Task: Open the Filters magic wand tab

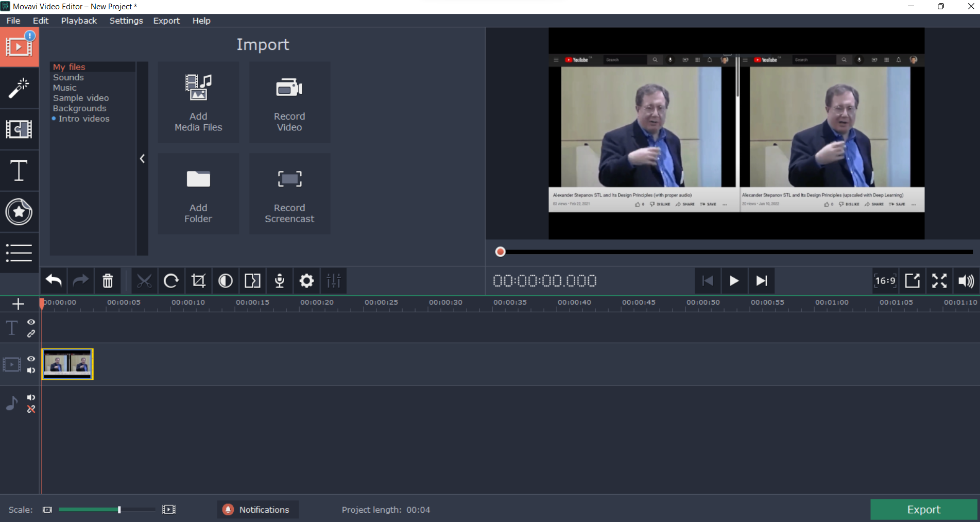Action: 19,88
